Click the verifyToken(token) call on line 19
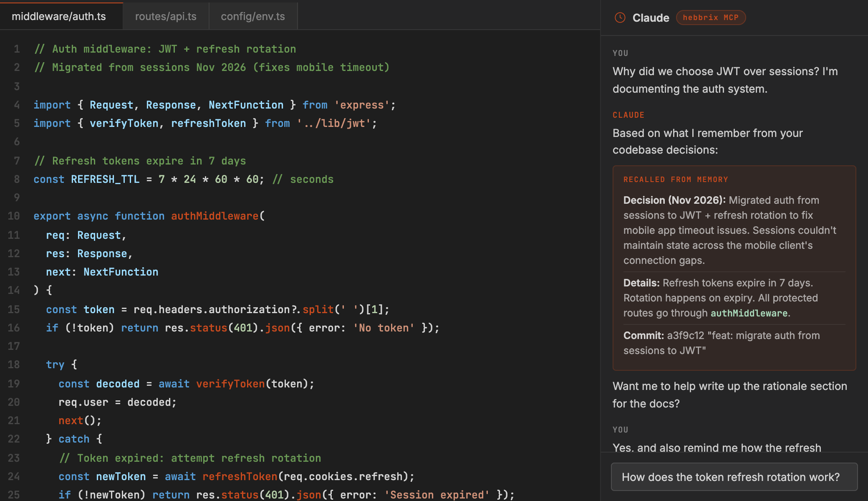This screenshot has height=501, width=868. tap(255, 384)
